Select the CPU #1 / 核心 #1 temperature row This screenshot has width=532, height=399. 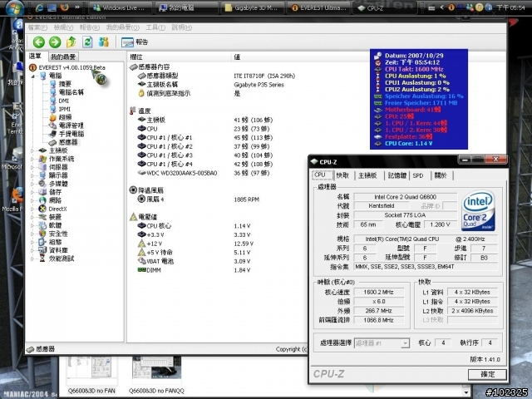point(206,137)
